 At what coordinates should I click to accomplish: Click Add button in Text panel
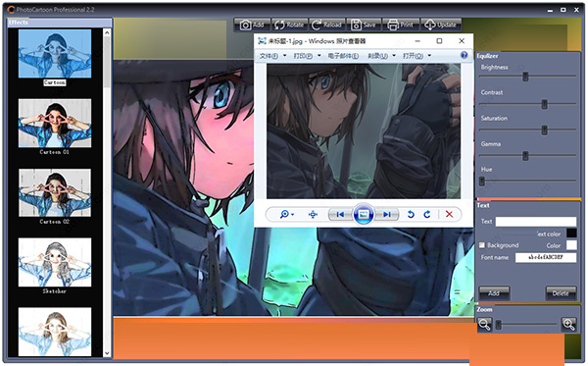pyautogui.click(x=494, y=293)
